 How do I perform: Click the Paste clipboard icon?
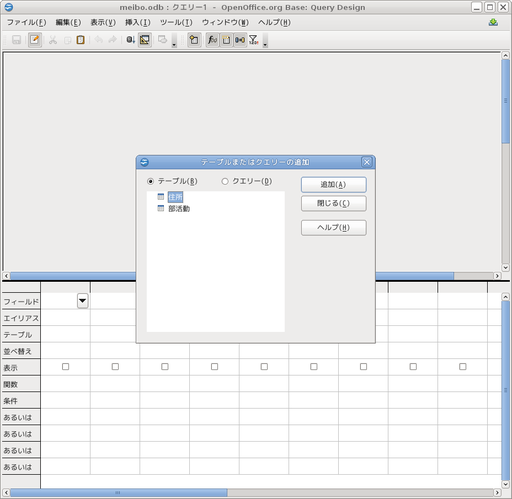[80, 40]
